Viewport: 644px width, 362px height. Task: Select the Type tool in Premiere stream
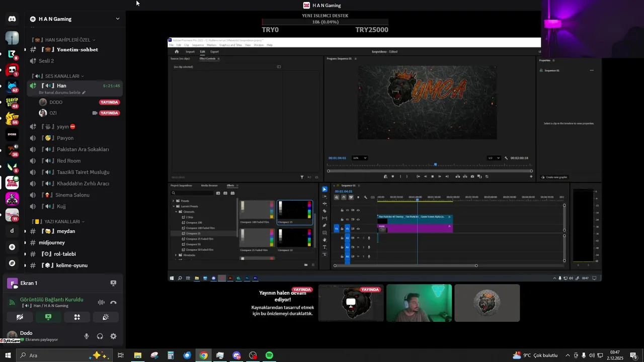coord(325,247)
